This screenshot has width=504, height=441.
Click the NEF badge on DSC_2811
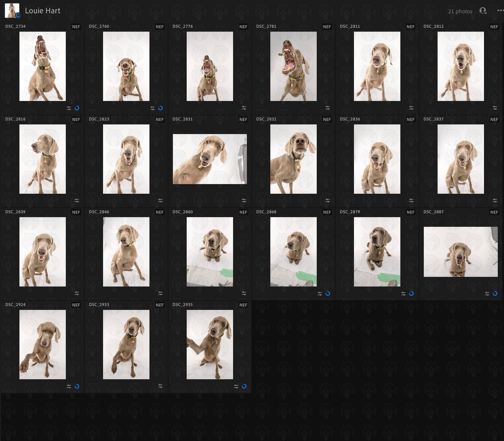(410, 27)
